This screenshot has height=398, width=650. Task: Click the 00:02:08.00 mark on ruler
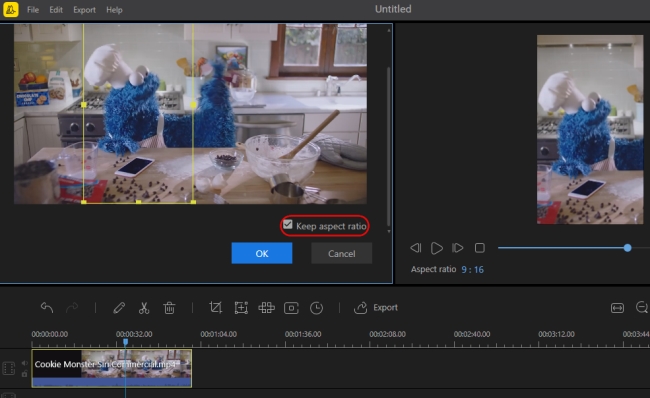click(x=388, y=334)
